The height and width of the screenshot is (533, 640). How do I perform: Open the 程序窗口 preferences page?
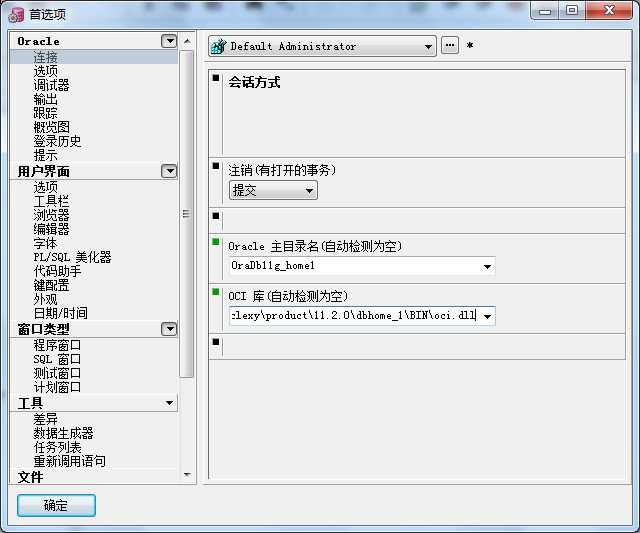coord(57,345)
